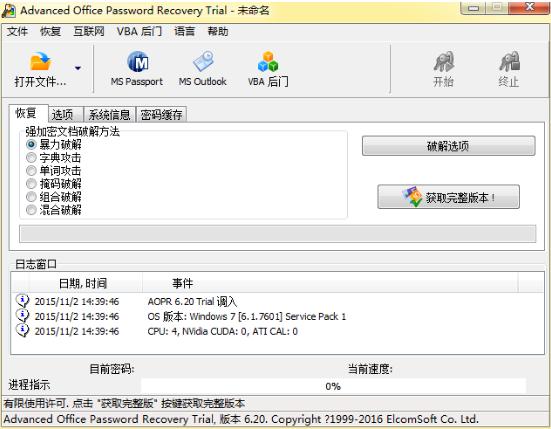Switch to the 选项 tab
551x429 pixels.
point(65,115)
